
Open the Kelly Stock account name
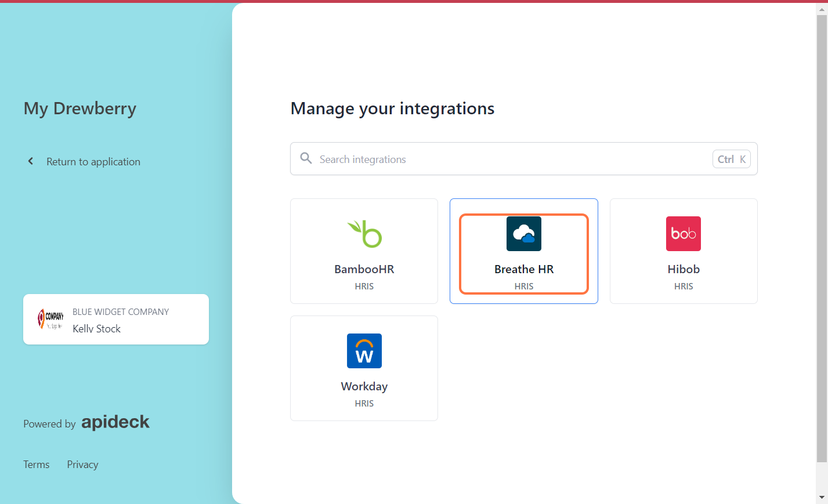click(x=96, y=329)
